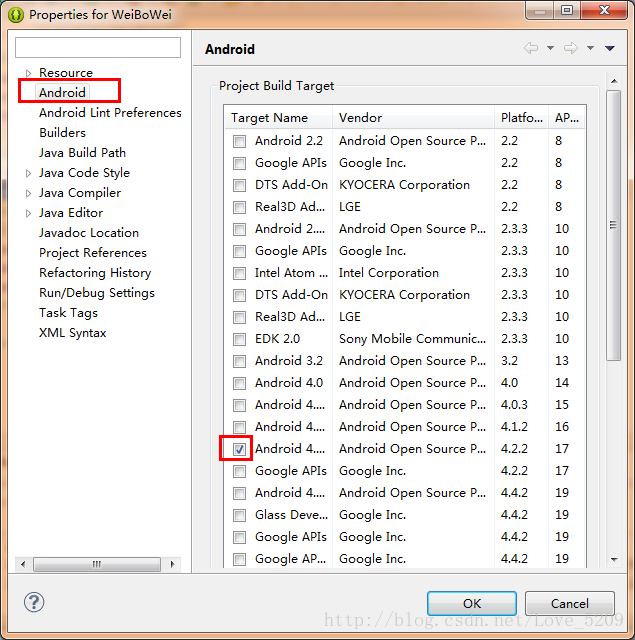
Task: Expand the Resource tree node
Action: click(x=28, y=73)
